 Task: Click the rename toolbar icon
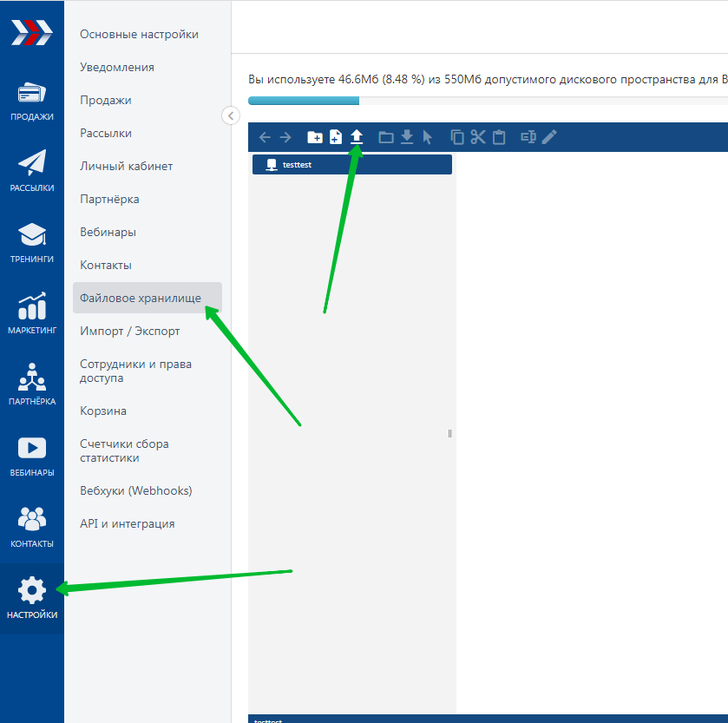[528, 137]
